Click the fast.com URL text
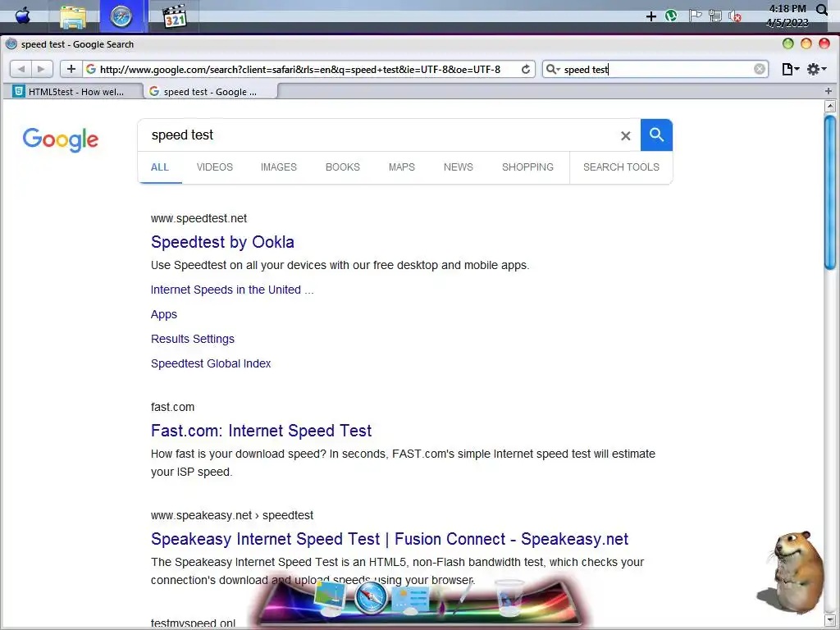 (x=172, y=407)
